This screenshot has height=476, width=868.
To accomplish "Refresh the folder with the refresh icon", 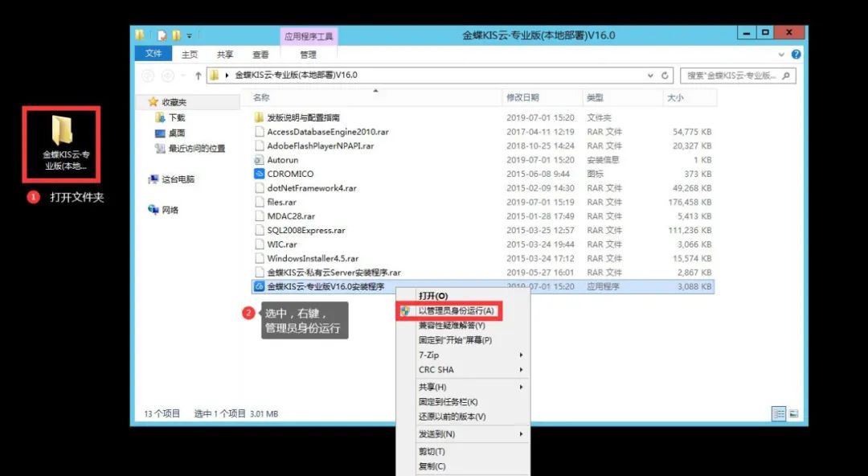I will click(665, 76).
